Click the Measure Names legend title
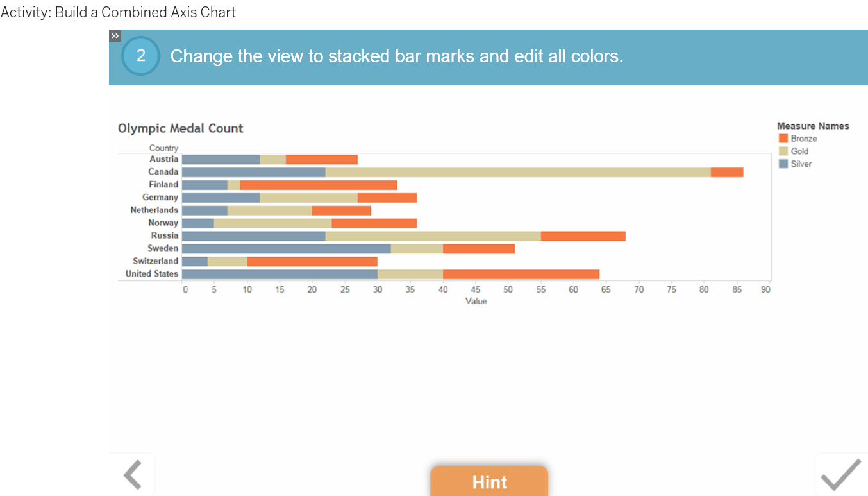Screen dimensions: 868x496 point(812,125)
